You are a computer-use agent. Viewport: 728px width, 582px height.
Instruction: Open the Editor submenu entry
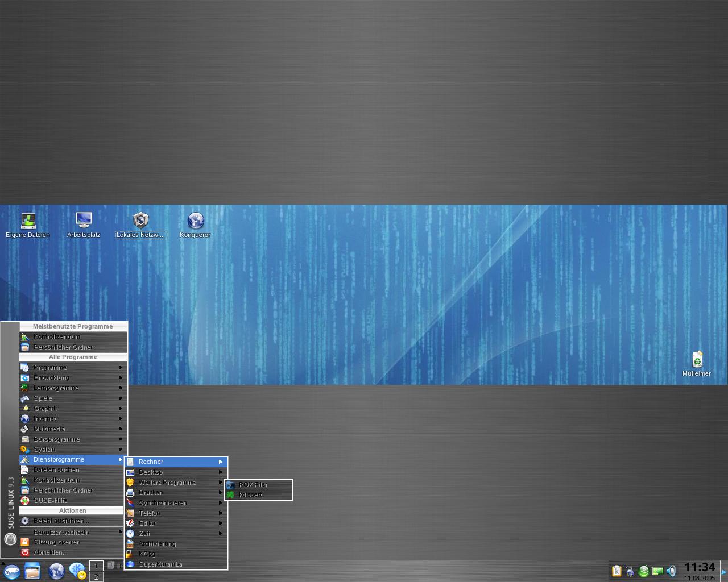(x=176, y=523)
